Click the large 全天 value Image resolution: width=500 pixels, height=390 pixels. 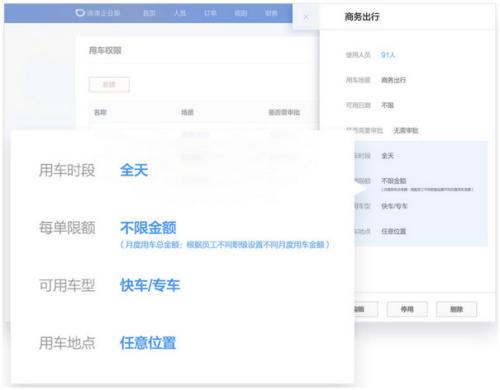coord(134,170)
